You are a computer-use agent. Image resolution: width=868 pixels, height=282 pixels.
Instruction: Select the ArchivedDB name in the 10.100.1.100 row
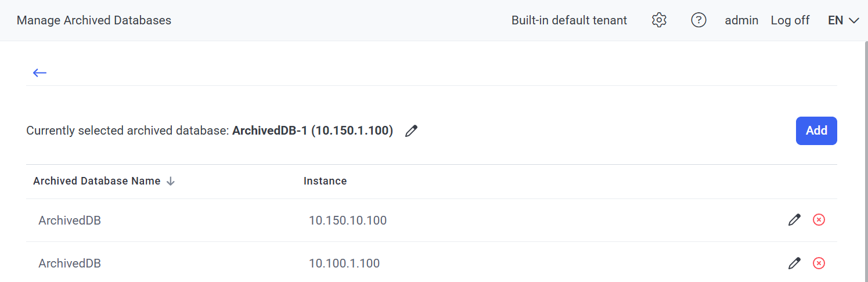coord(70,263)
